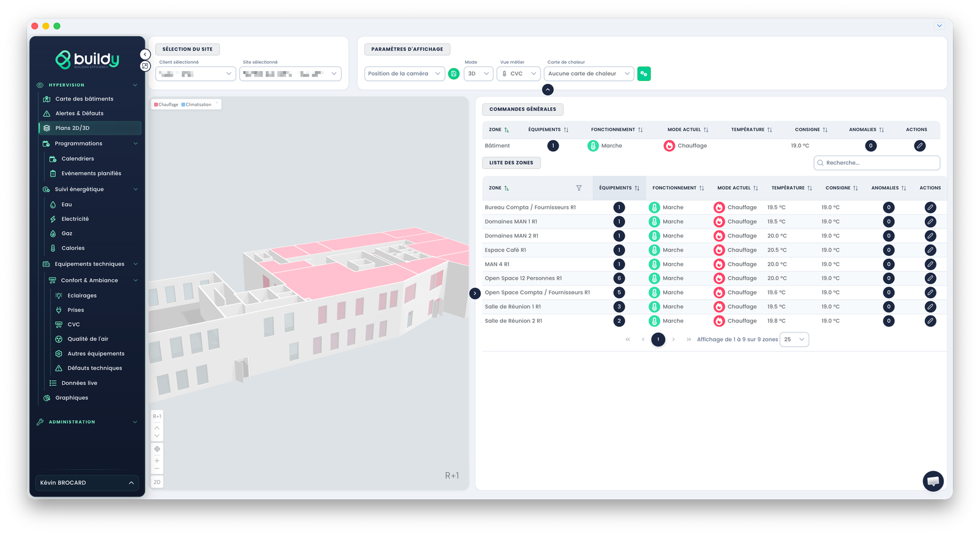The image size is (980, 535).
Task: Open the CVC equipment page
Action: [x=73, y=324]
